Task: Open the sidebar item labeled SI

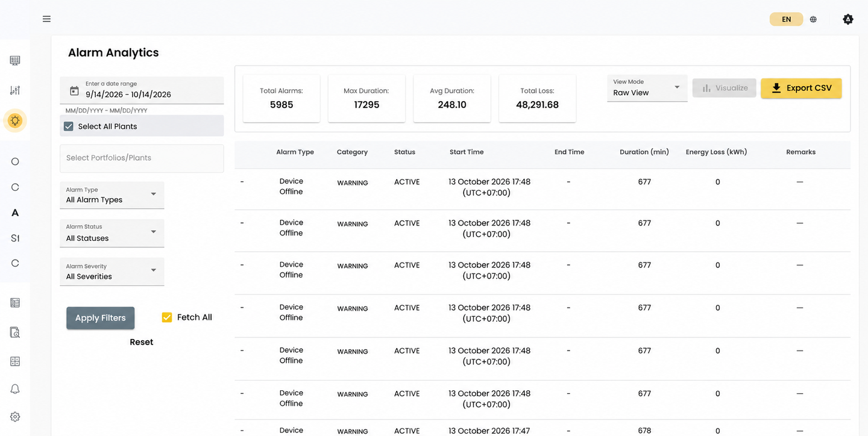Action: (15, 238)
